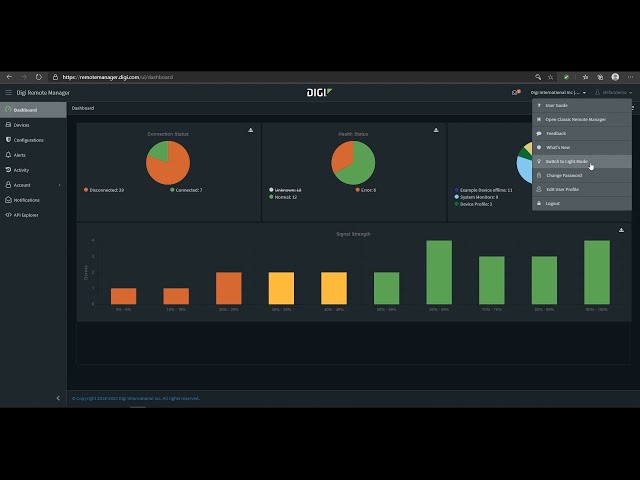Open Notifications in the sidebar
The height and width of the screenshot is (480, 640).
tap(33, 200)
